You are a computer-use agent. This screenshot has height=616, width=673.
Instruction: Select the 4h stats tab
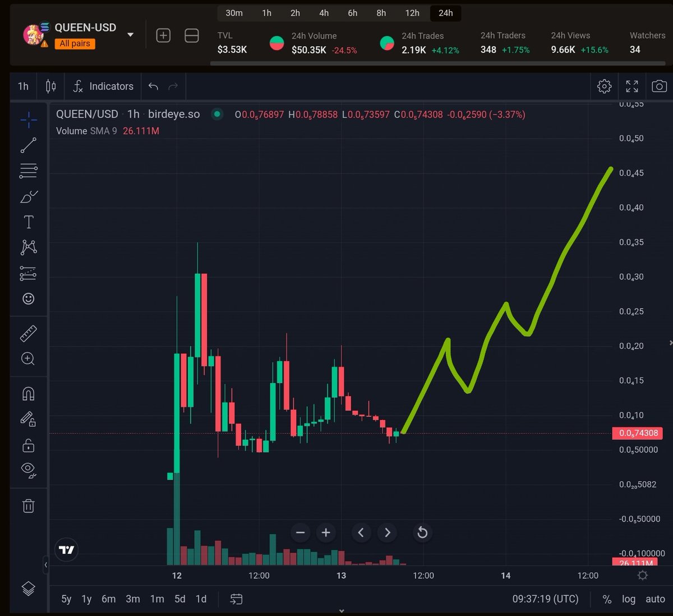[324, 13]
